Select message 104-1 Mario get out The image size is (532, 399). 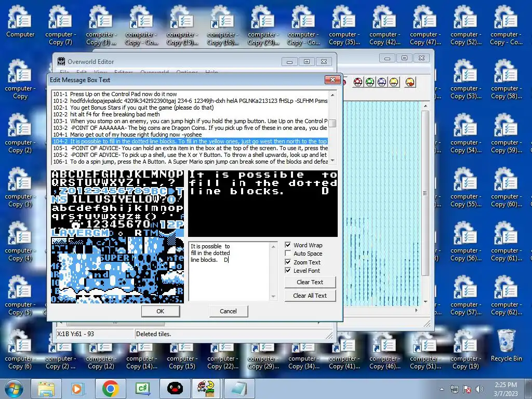[190, 135]
